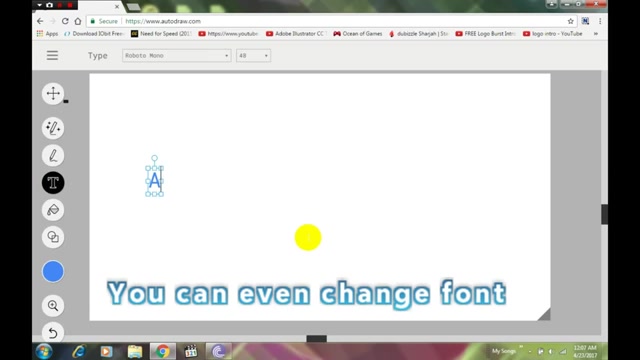640x360 pixels.
Task: Open the dubizzle Sharjah bookmark
Action: point(418,34)
